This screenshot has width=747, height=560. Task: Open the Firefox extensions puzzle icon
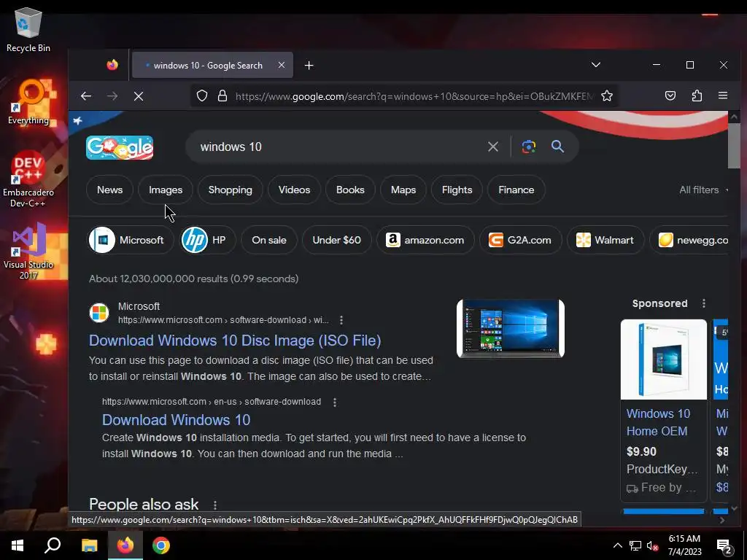click(697, 96)
